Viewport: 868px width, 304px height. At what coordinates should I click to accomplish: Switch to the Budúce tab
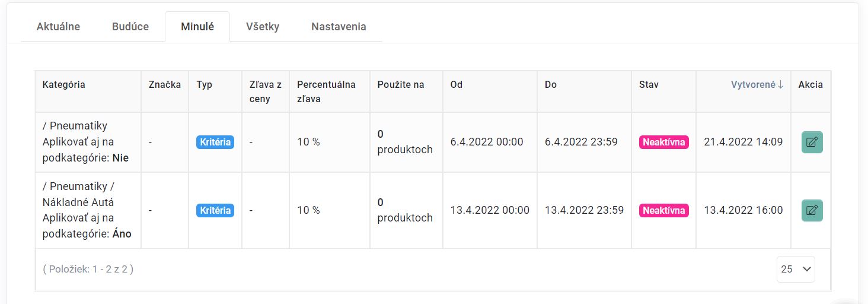[130, 27]
